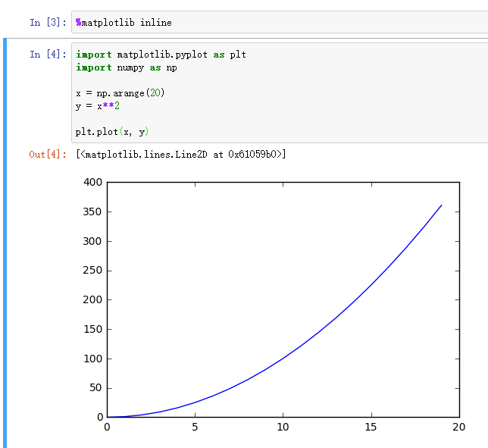
Task: Click the 400 label on the y-axis
Action: pos(93,182)
